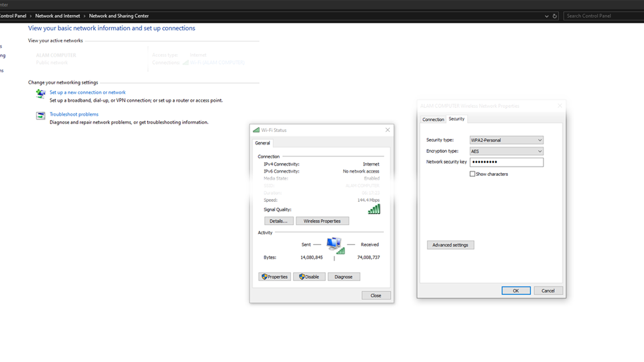Image resolution: width=644 pixels, height=362 pixels.
Task: Click the Set up a new connection link
Action: (87, 92)
